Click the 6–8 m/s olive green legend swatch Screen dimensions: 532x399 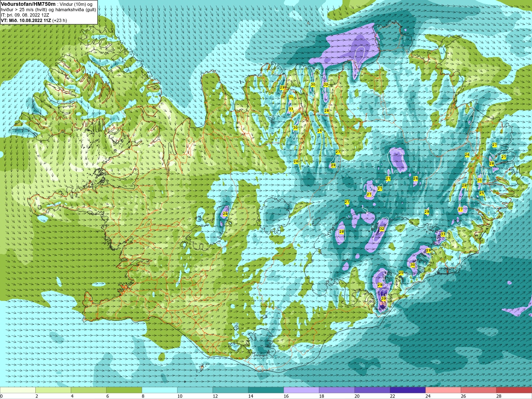coord(124,390)
